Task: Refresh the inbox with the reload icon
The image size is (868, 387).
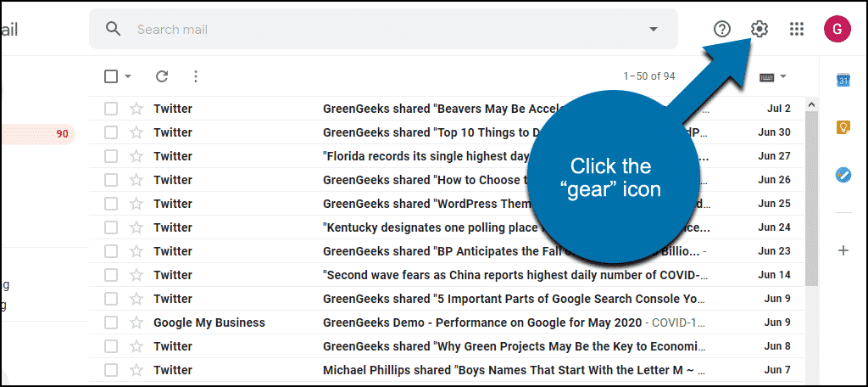Action: click(162, 76)
